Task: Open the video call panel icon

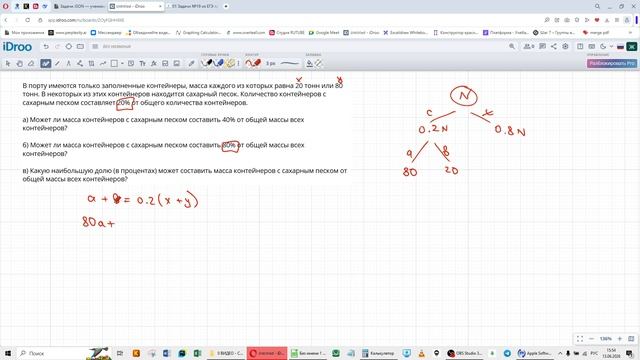Action: (591, 47)
